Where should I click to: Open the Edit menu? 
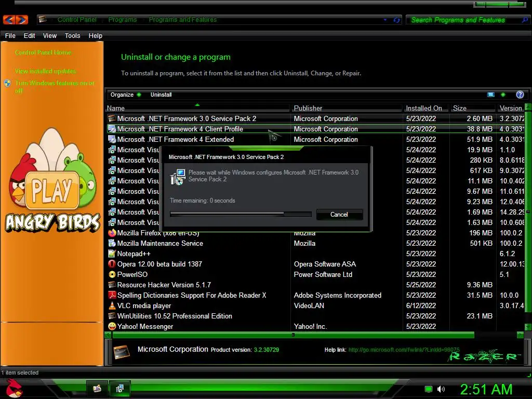coord(29,36)
